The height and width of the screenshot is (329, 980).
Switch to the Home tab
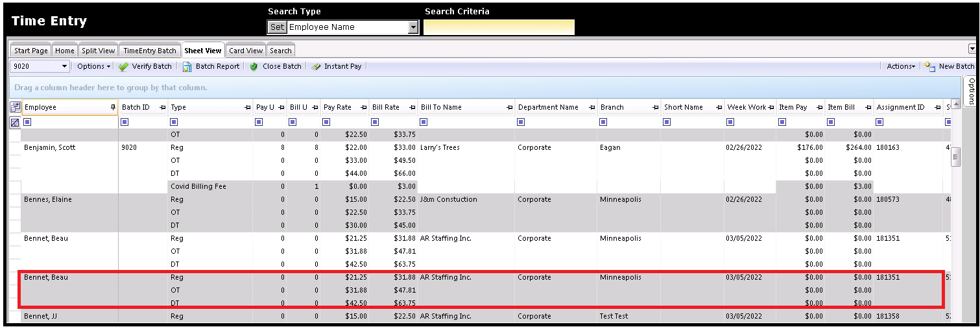[x=64, y=51]
